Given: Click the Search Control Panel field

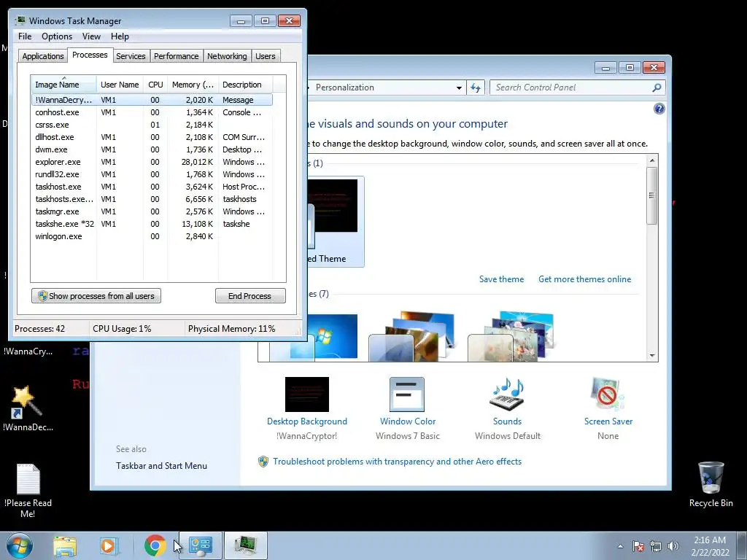Looking at the screenshot, I should (577, 87).
